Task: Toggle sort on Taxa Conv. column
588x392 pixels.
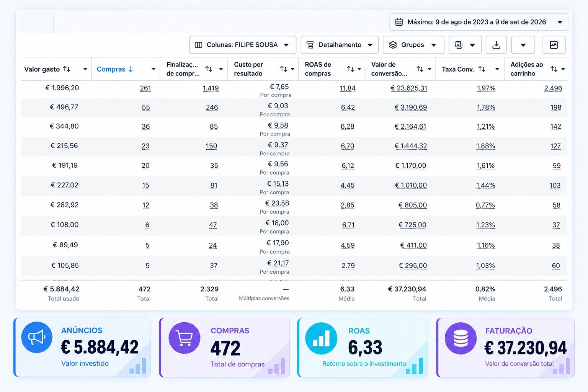Action: (x=482, y=69)
